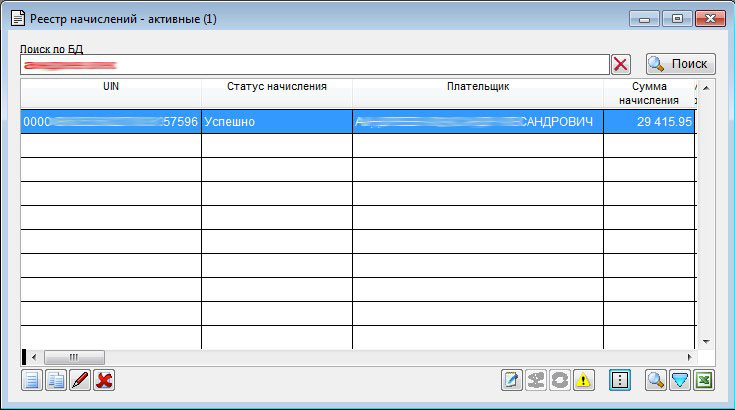Sort by the UIN column header
The height and width of the screenshot is (410, 735).
point(111,87)
